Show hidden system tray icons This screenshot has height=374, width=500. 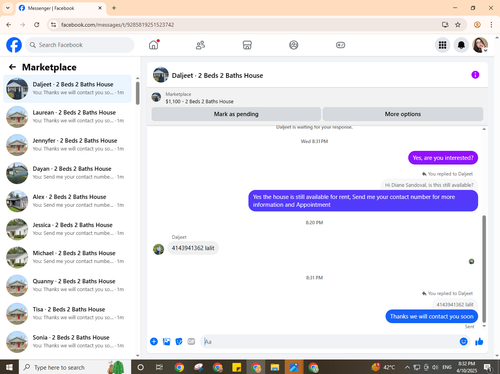click(x=407, y=367)
